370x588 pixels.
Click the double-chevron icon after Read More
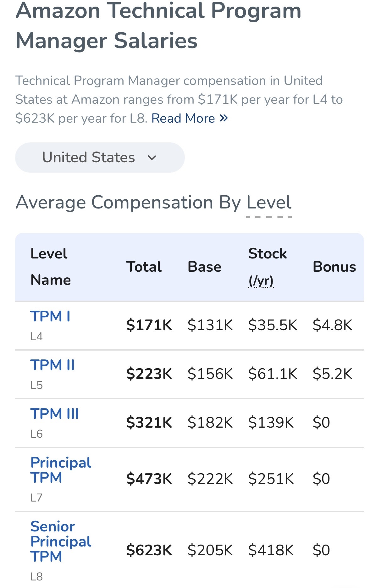224,118
